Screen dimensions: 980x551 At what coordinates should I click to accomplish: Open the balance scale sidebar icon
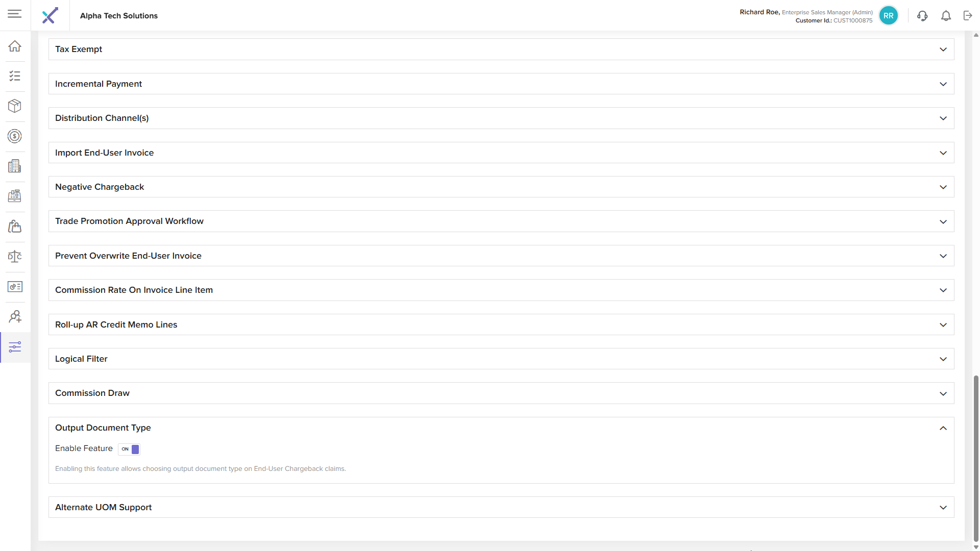[x=15, y=256]
